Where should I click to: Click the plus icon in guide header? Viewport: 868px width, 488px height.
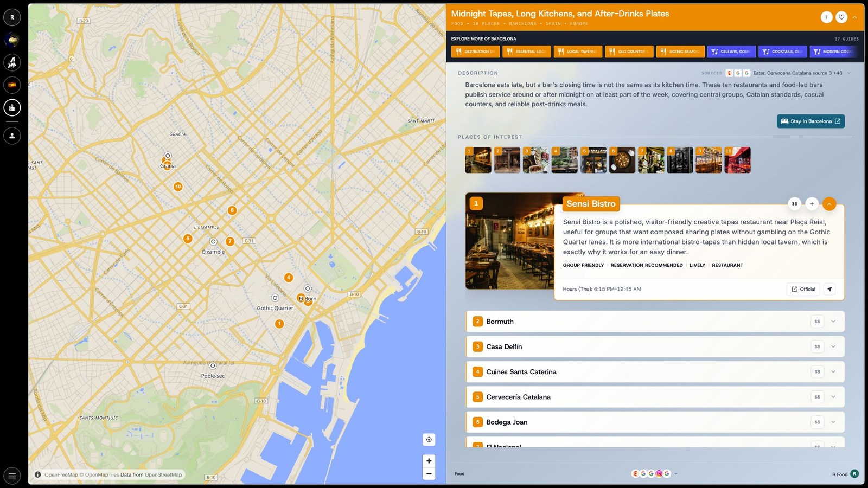[826, 17]
